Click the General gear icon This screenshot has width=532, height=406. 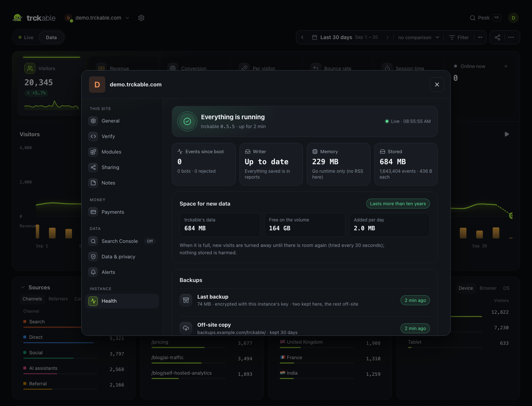point(93,121)
